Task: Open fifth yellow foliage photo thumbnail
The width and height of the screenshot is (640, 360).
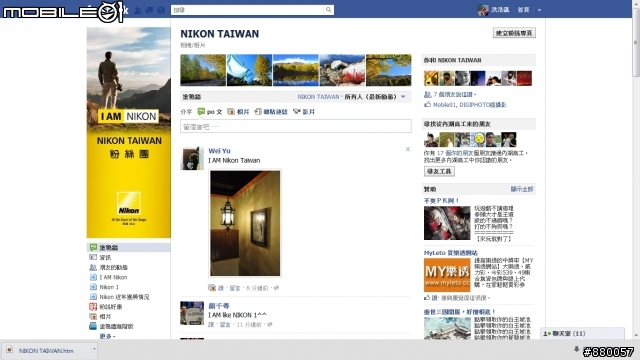Action: coord(389,70)
